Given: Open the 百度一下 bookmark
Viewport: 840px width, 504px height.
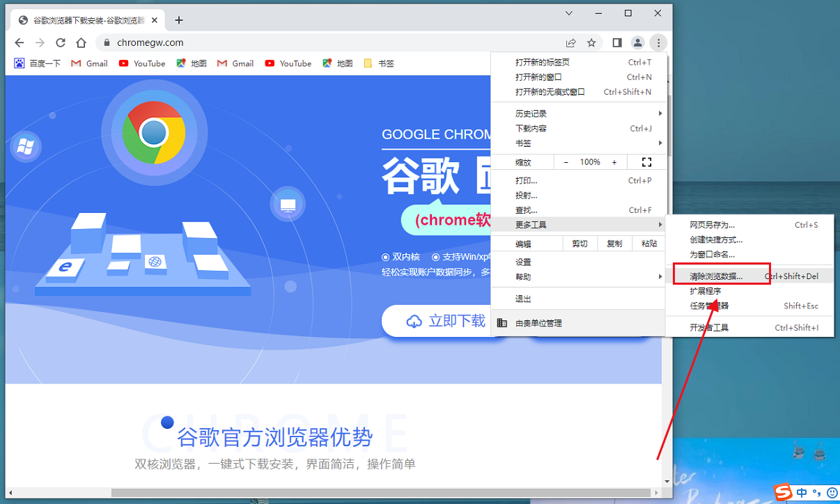Looking at the screenshot, I should pyautogui.click(x=38, y=63).
